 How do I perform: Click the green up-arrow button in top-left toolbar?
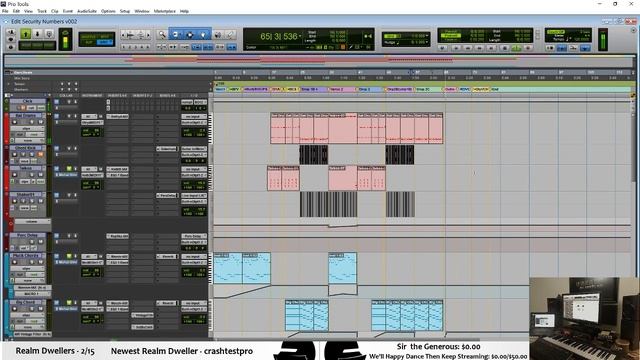click(x=26, y=34)
